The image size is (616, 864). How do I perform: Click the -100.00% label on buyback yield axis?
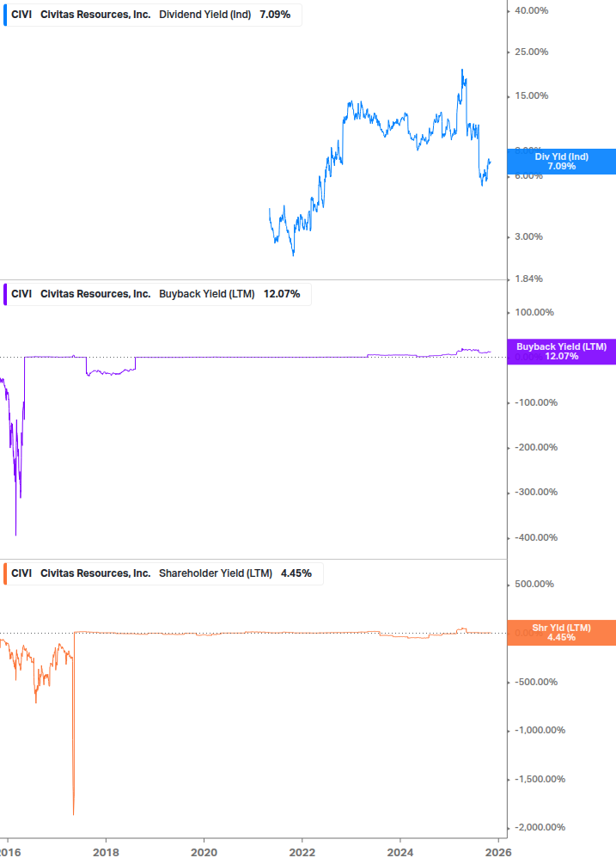tap(535, 403)
